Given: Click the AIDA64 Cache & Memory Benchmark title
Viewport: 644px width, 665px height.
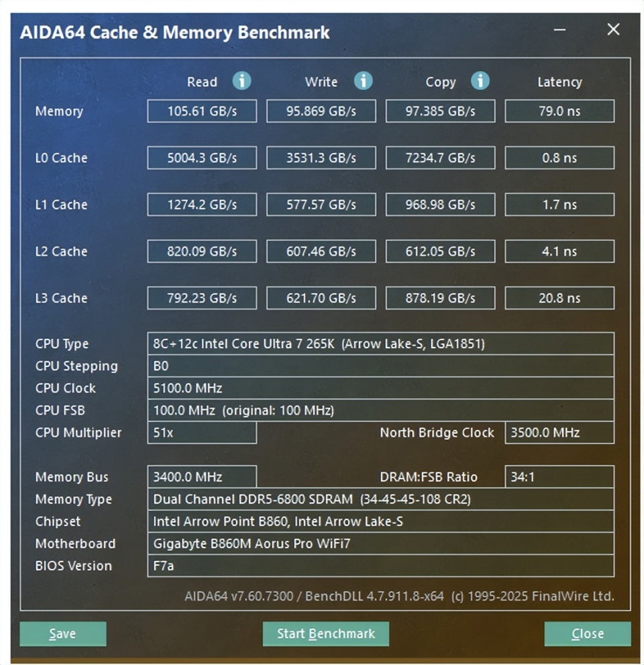Looking at the screenshot, I should pos(174,33).
